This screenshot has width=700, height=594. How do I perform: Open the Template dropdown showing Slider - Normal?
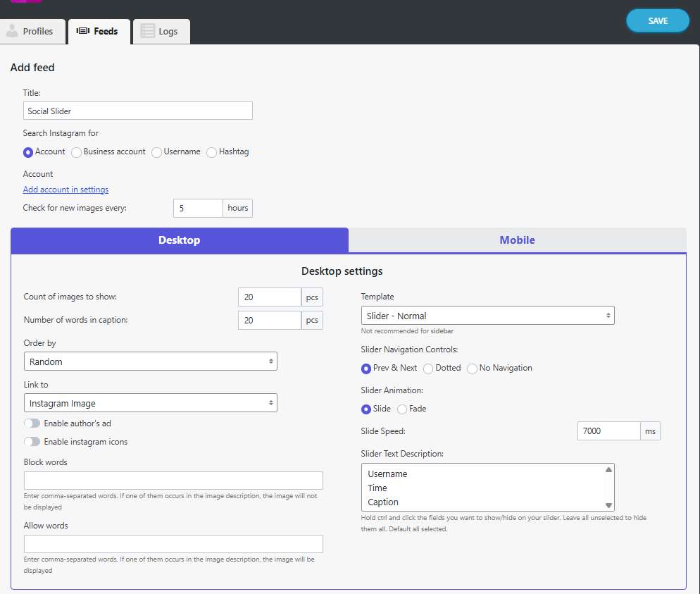[487, 315]
